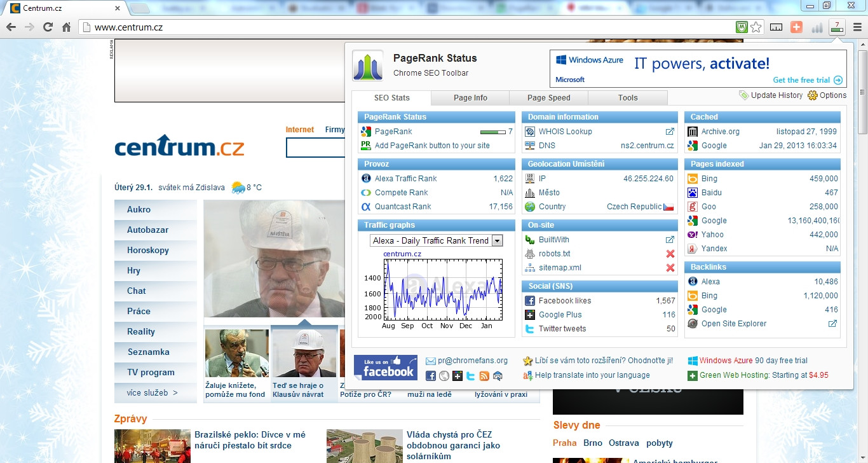868x463 pixels.
Task: Click the centrum.cz logo
Action: (179, 146)
